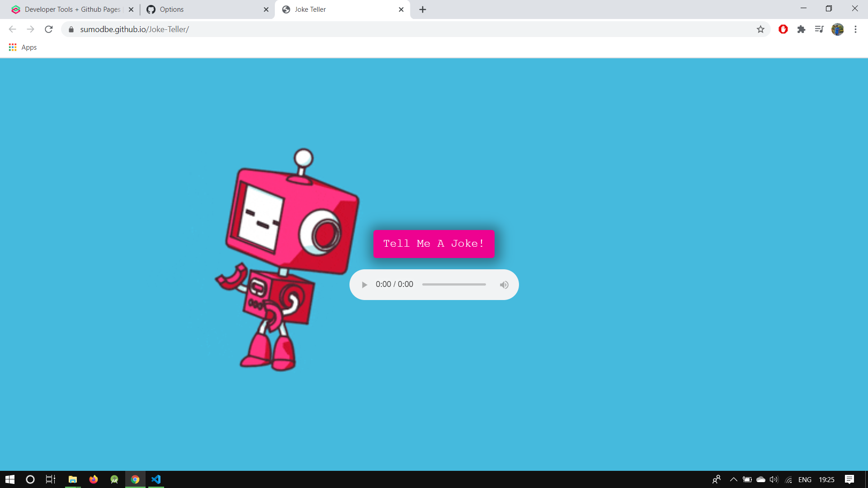Bookmark this page with the star icon
The image size is (868, 488).
(760, 29)
